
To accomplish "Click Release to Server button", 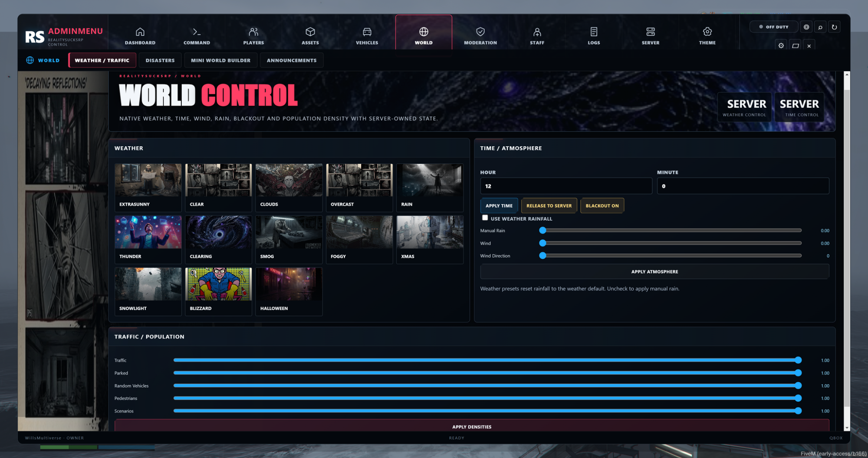I will tap(549, 206).
